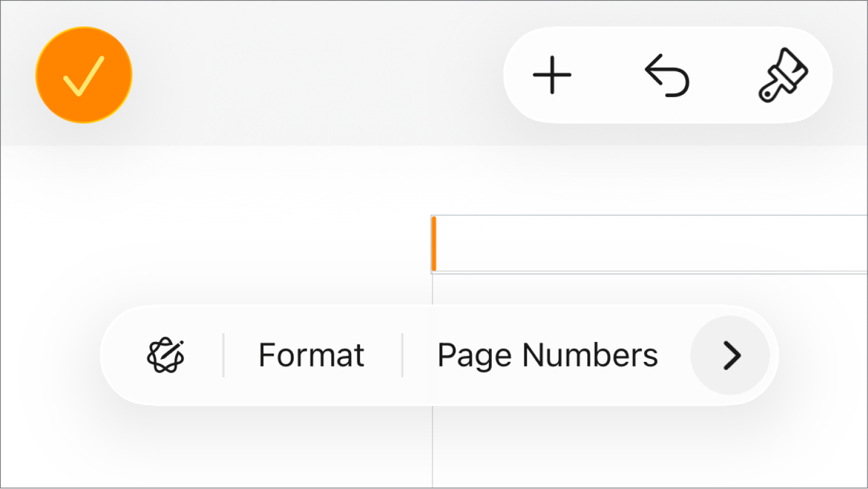Open Apple Intelligence writing assistance
The width and height of the screenshot is (868, 489).
click(x=166, y=354)
